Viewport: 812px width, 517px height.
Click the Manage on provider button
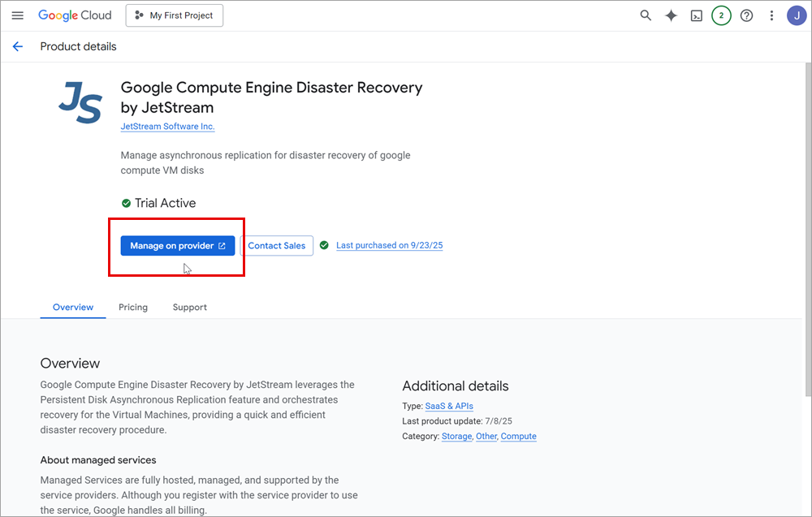click(x=177, y=246)
